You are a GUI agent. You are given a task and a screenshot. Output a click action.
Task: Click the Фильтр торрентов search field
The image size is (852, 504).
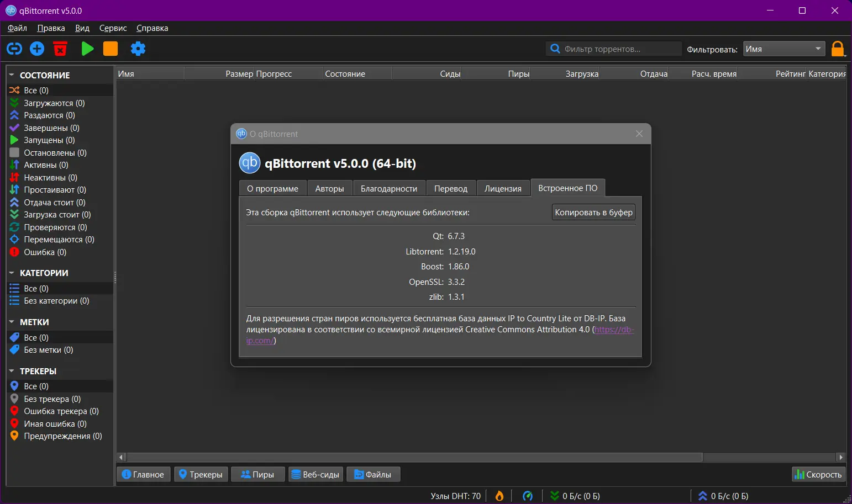coord(613,49)
